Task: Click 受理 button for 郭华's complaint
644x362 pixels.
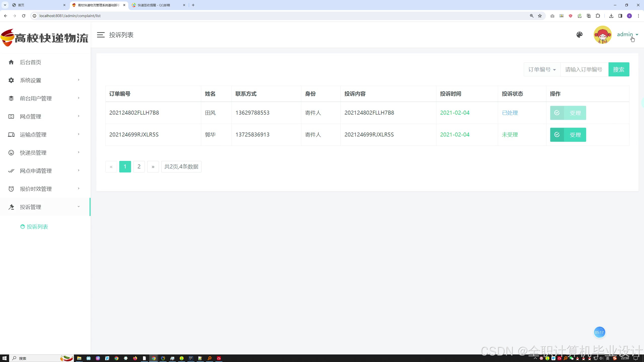Action: (x=568, y=135)
